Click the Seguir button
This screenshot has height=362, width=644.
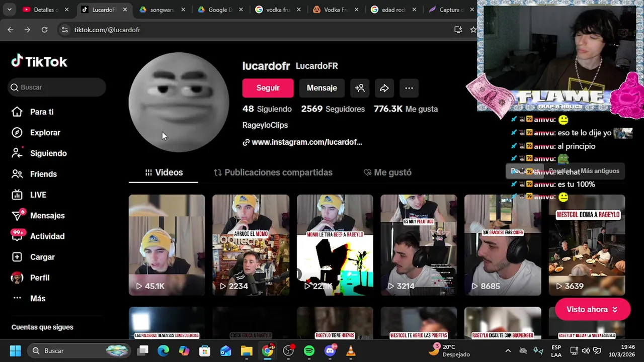268,88
